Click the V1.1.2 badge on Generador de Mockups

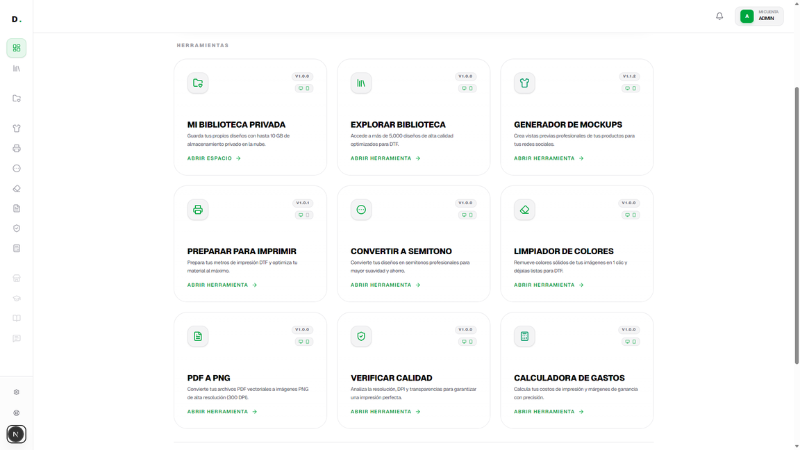629,76
